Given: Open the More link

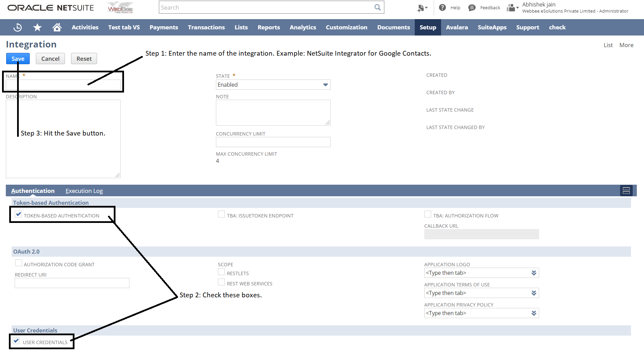Looking at the screenshot, I should pos(626,45).
